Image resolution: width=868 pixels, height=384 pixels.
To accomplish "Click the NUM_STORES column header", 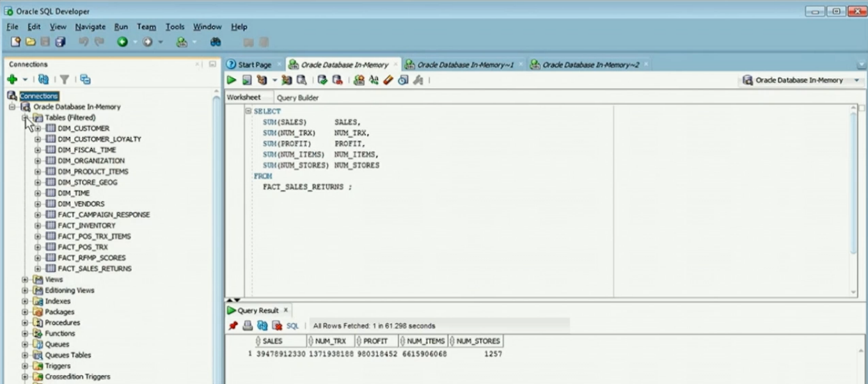I will click(477, 341).
